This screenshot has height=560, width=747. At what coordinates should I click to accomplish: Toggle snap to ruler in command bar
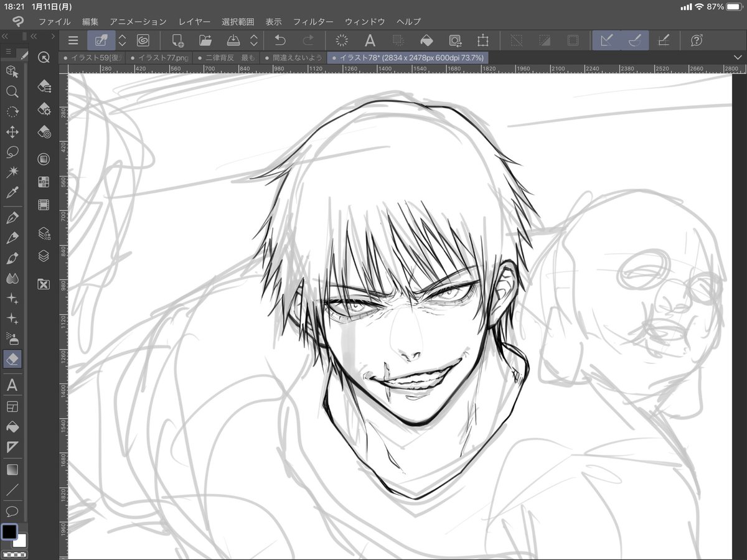click(606, 41)
